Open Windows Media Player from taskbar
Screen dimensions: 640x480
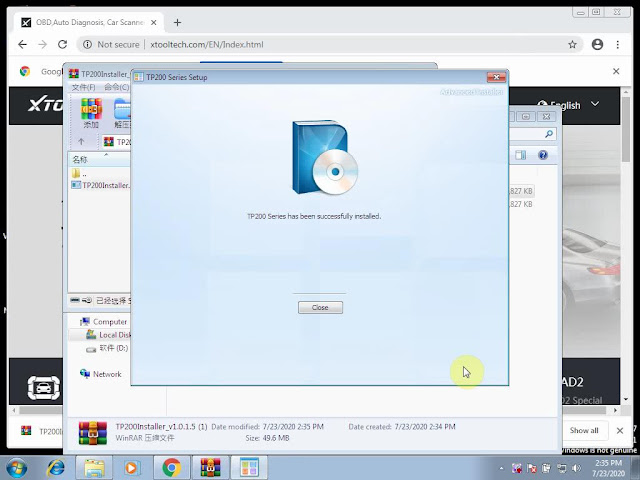pos(131,468)
